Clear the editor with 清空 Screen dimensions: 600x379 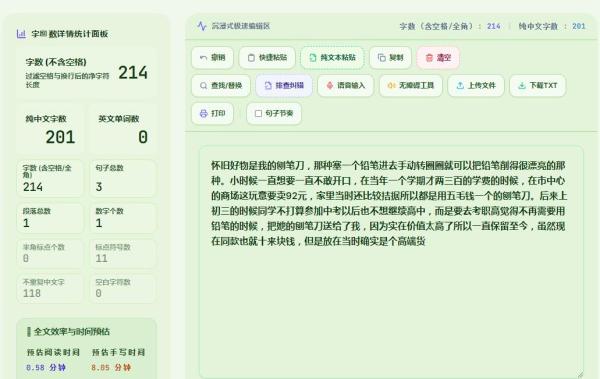point(438,58)
